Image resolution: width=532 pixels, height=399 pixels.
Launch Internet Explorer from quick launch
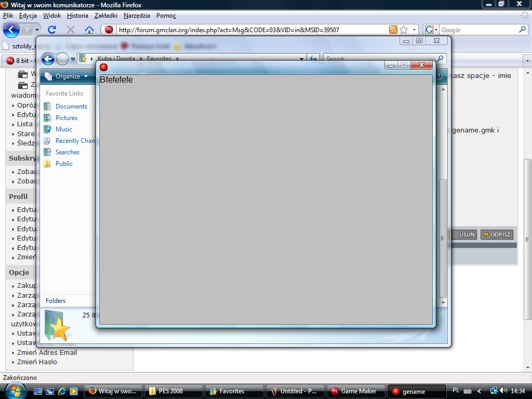pos(62,391)
